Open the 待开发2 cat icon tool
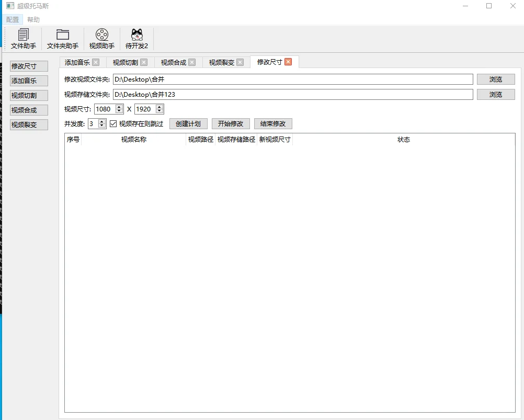Screen dimensions: 524x420 tap(136, 39)
